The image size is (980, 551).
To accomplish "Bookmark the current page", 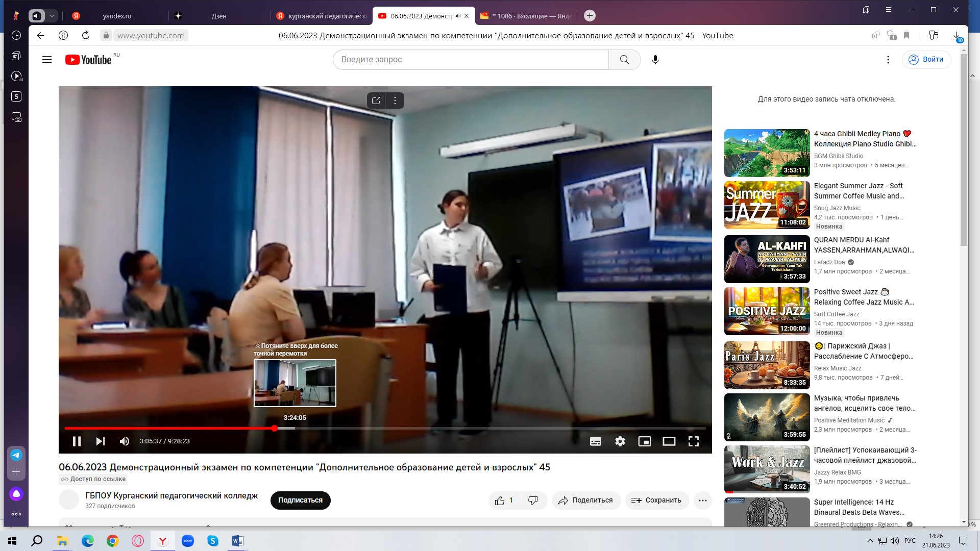I will (906, 35).
